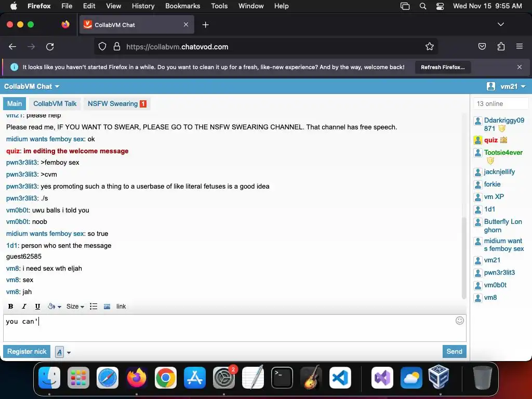Close the CollabVM Chat browser tab

click(x=186, y=24)
